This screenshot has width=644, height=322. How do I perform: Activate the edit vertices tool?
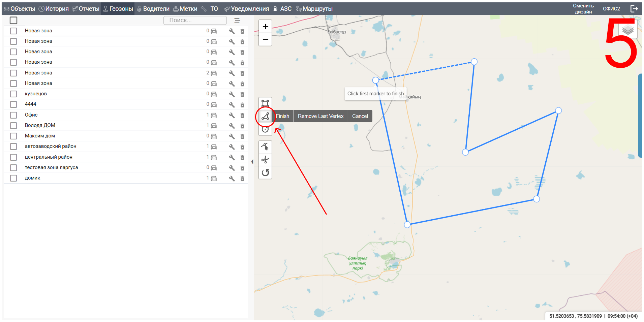[265, 147]
